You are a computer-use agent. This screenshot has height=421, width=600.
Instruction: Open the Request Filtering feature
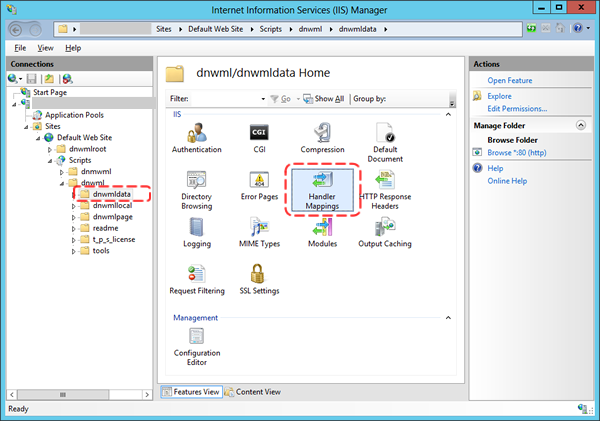[196, 280]
